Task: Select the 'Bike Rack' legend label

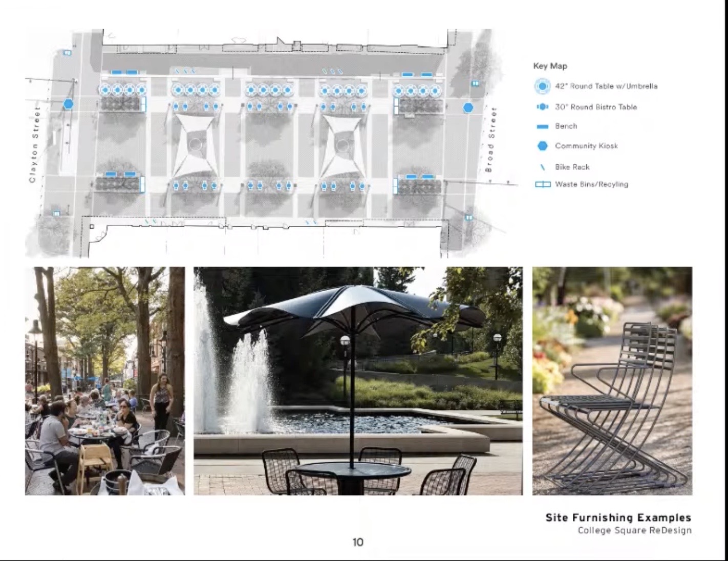Action: 572,167
